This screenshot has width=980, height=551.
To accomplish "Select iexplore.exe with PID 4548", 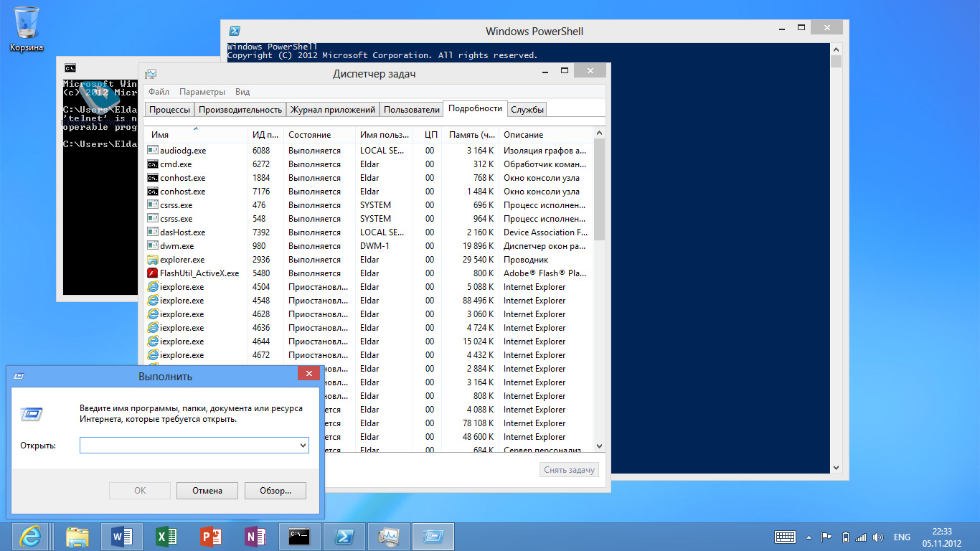I will [x=369, y=301].
